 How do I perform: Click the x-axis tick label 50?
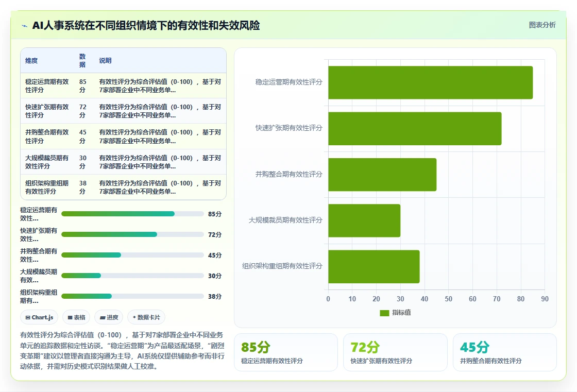click(449, 299)
